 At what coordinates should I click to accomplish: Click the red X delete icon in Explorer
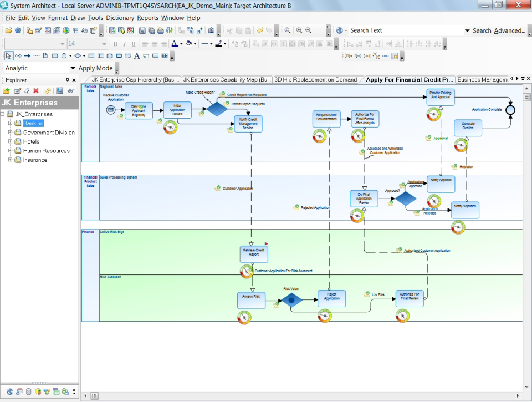click(x=35, y=91)
